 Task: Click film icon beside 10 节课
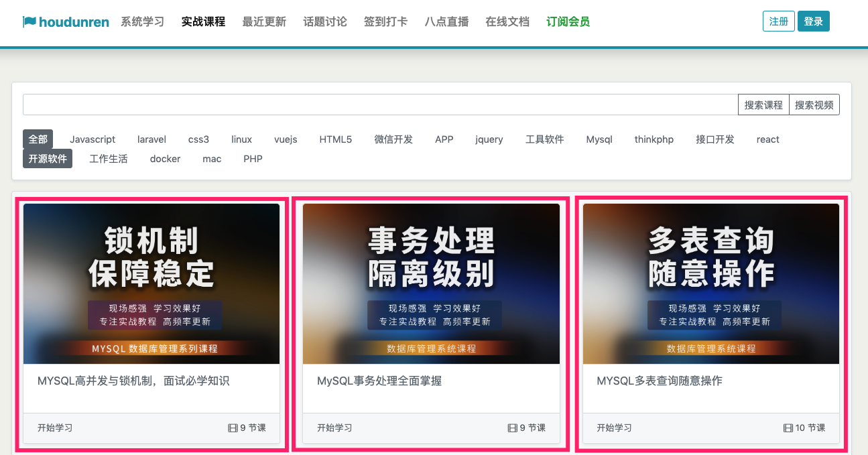[x=788, y=428]
